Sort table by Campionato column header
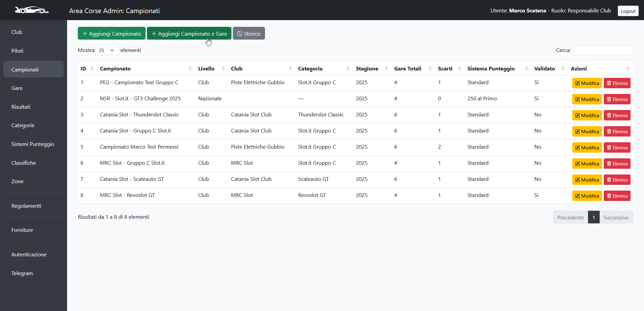This screenshot has width=644, height=311. click(145, 68)
